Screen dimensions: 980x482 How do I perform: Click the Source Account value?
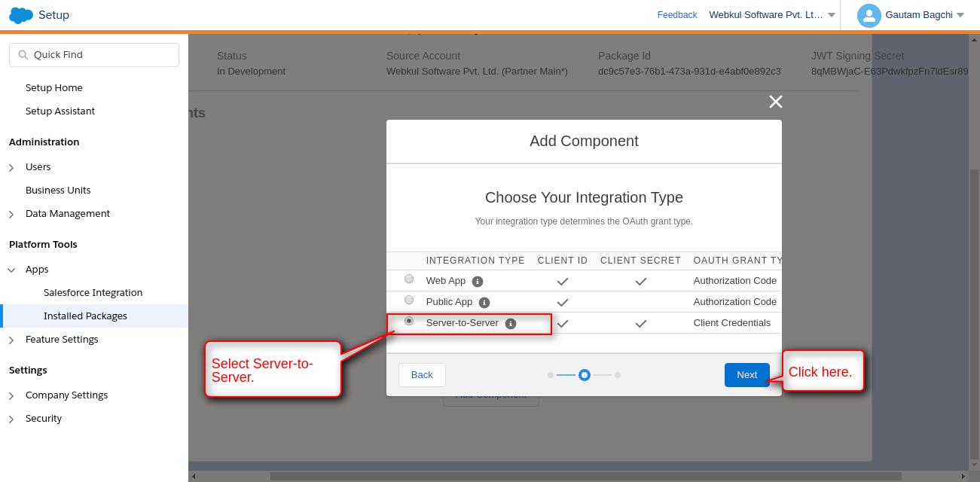tap(477, 72)
